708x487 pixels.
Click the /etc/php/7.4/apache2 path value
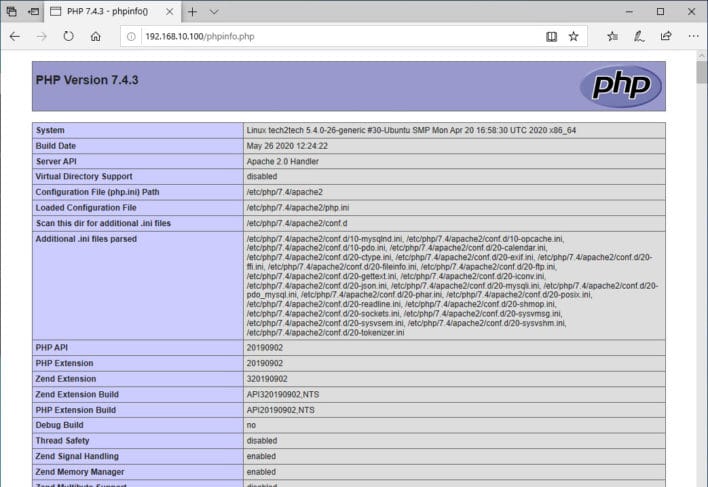[x=284, y=192]
